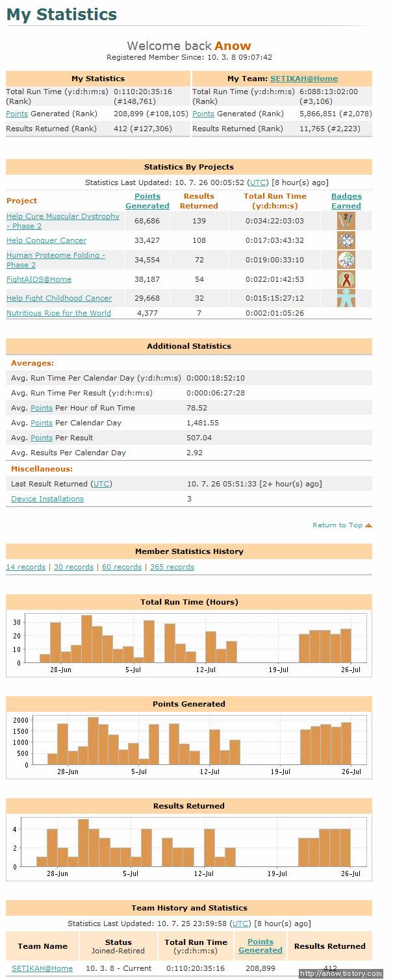Open Nutritious Rice for the World project
The height and width of the screenshot is (980, 393).
[58, 313]
